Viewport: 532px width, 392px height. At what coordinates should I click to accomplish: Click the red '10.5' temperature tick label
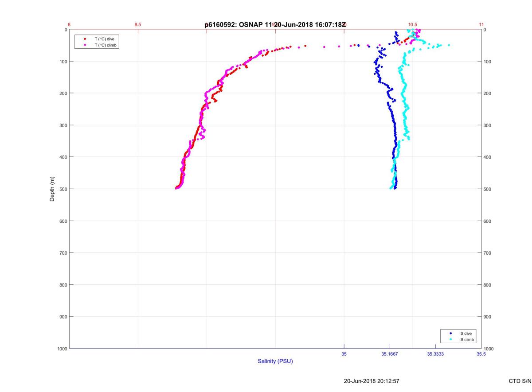(413, 24)
